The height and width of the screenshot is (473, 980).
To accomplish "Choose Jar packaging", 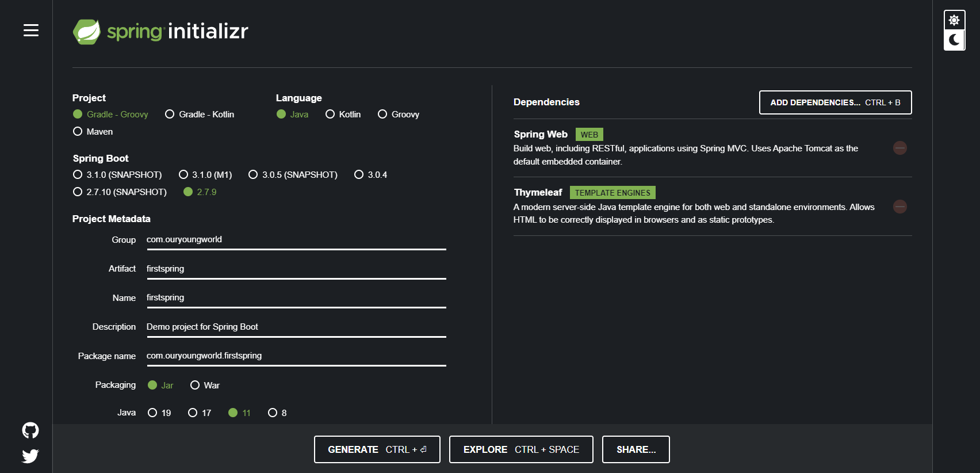I will (x=160, y=386).
